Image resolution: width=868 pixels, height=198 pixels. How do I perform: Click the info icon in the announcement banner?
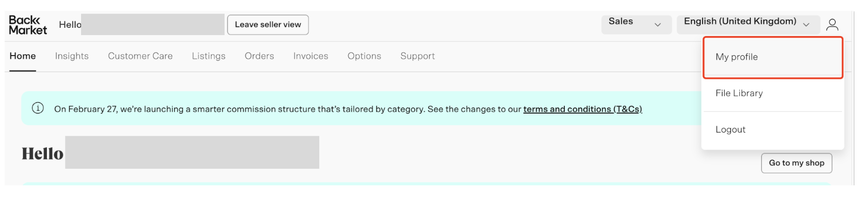[38, 108]
